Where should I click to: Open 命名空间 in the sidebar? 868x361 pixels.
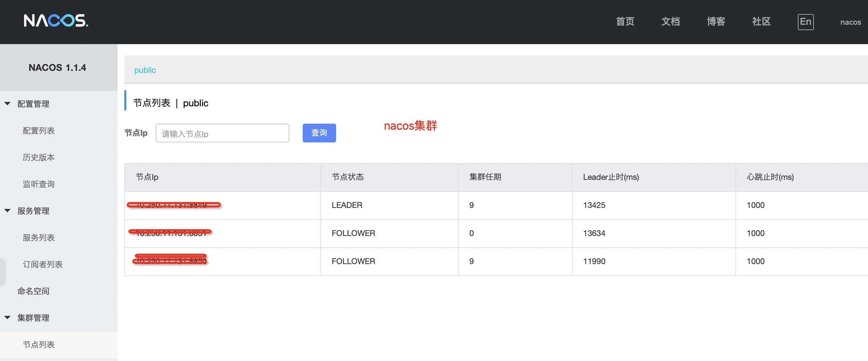tap(33, 291)
